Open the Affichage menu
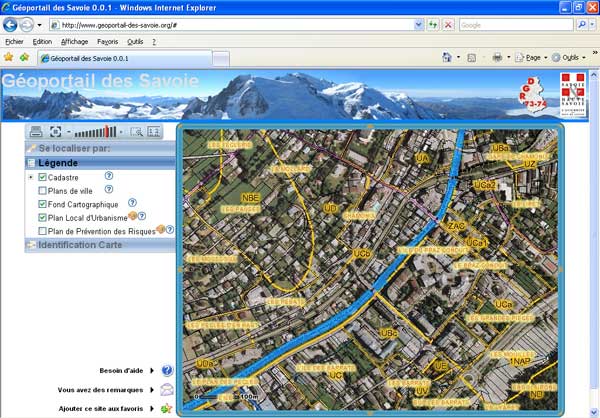The image size is (600, 418). 75,42
